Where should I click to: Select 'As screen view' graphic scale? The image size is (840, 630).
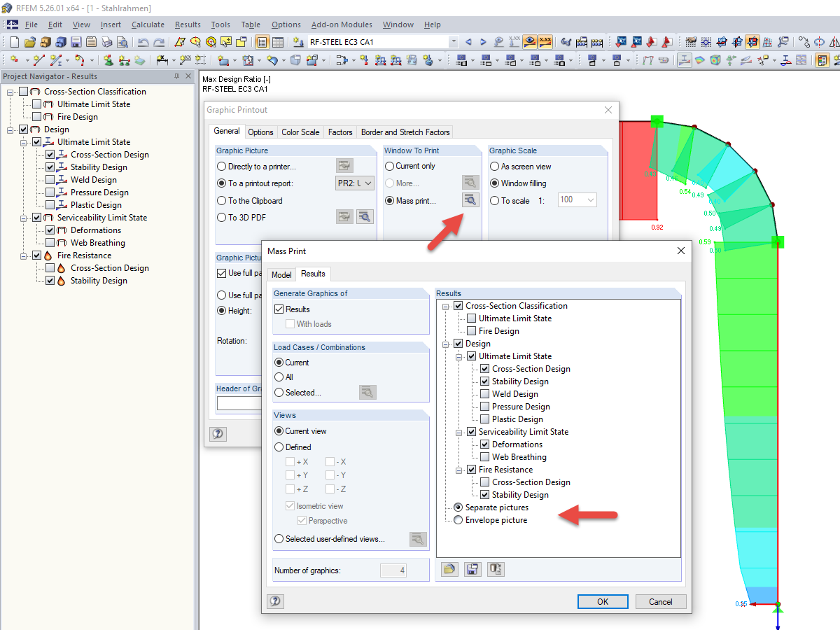click(x=495, y=167)
